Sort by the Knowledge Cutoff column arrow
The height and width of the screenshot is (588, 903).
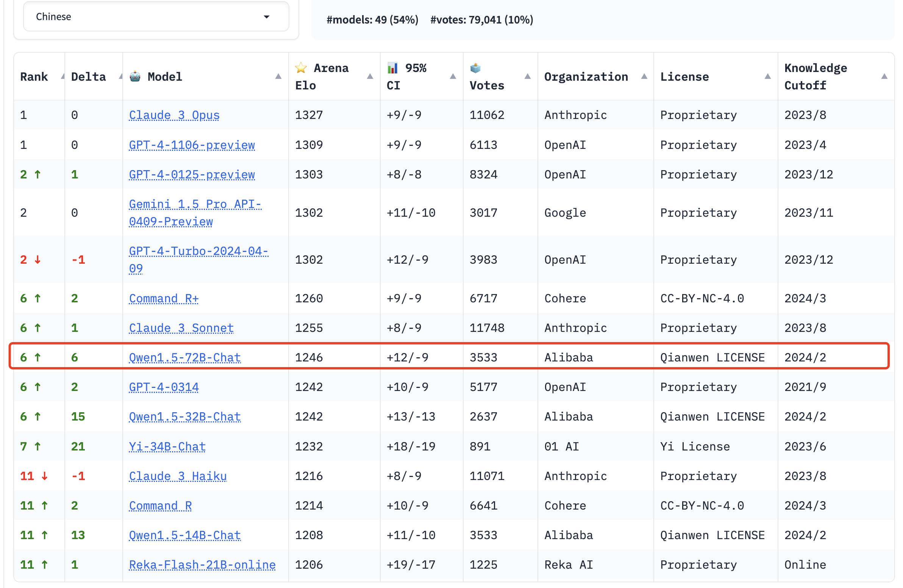pyautogui.click(x=884, y=77)
